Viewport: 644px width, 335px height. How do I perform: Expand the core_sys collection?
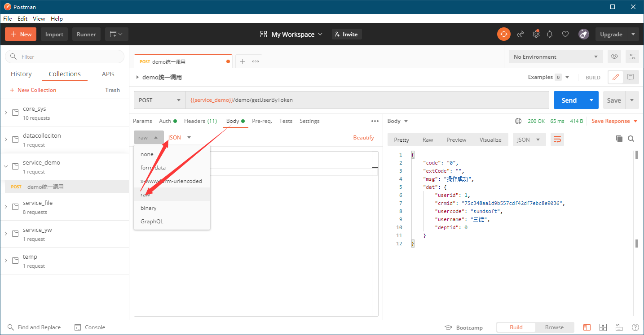(6, 112)
